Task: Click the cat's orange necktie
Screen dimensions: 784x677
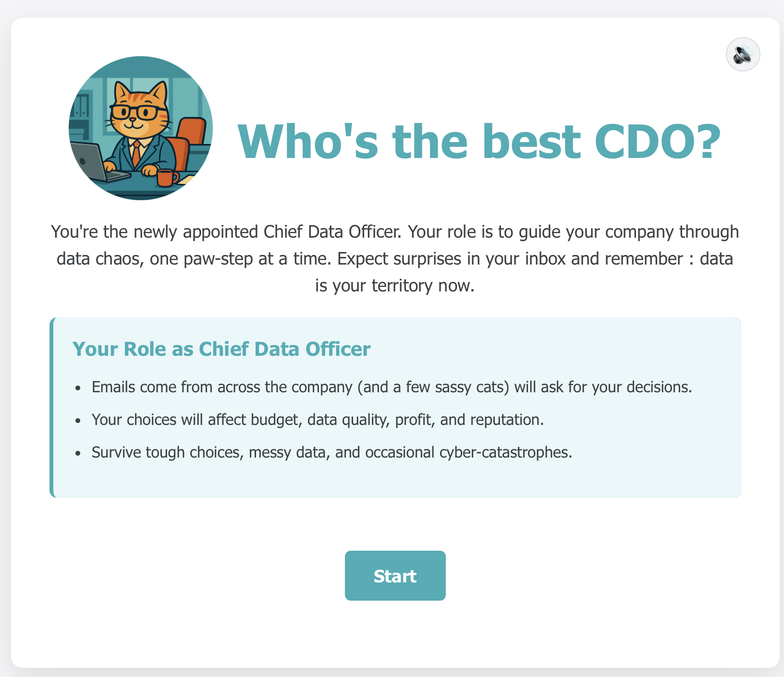Action: point(136,153)
